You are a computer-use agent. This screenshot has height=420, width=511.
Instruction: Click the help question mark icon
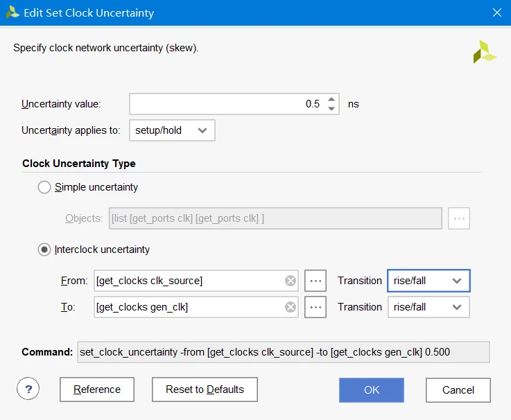(x=28, y=389)
